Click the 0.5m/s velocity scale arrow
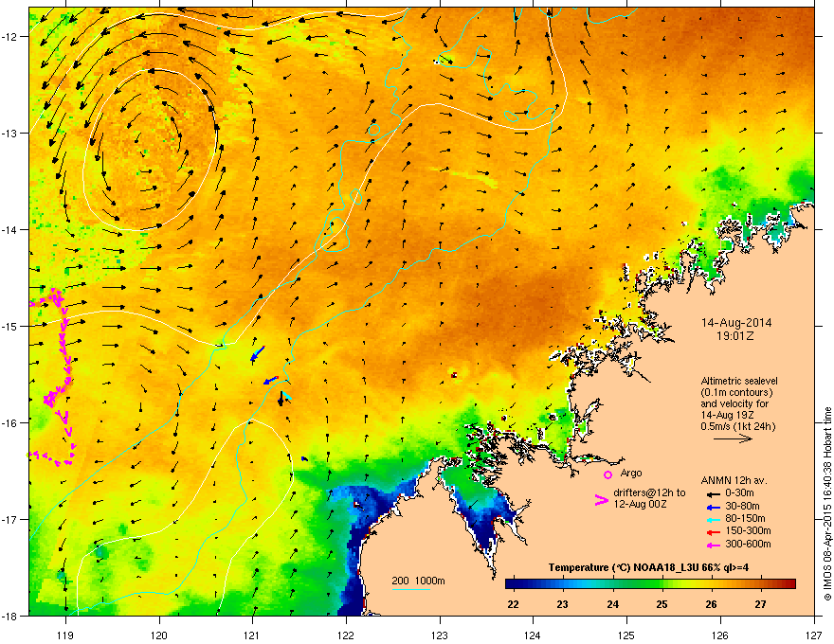The width and height of the screenshot is (834, 644). (733, 438)
